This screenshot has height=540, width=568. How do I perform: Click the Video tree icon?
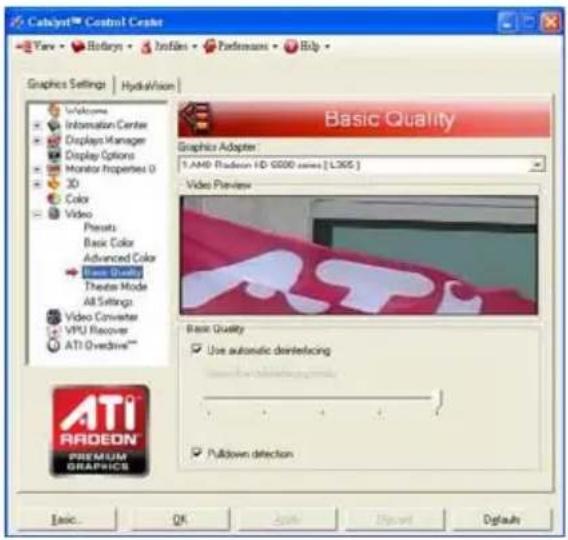[54, 213]
